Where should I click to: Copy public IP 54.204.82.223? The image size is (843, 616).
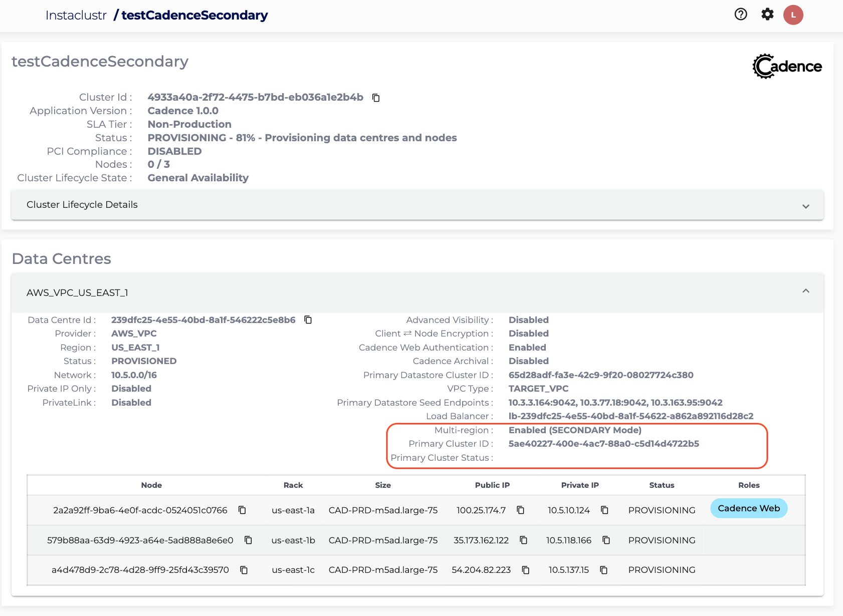[x=526, y=570]
